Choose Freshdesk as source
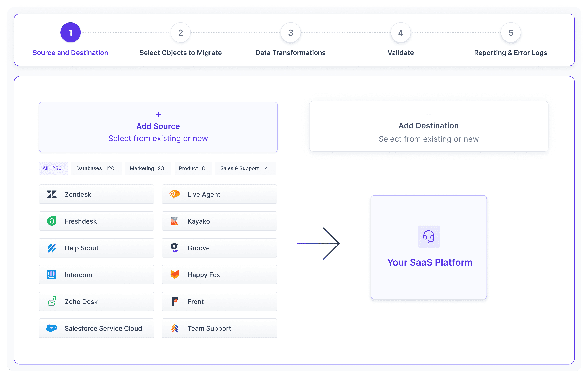 (96, 221)
